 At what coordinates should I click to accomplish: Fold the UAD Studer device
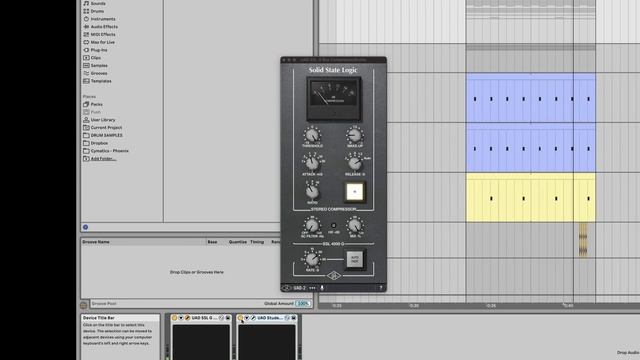[x=247, y=318]
